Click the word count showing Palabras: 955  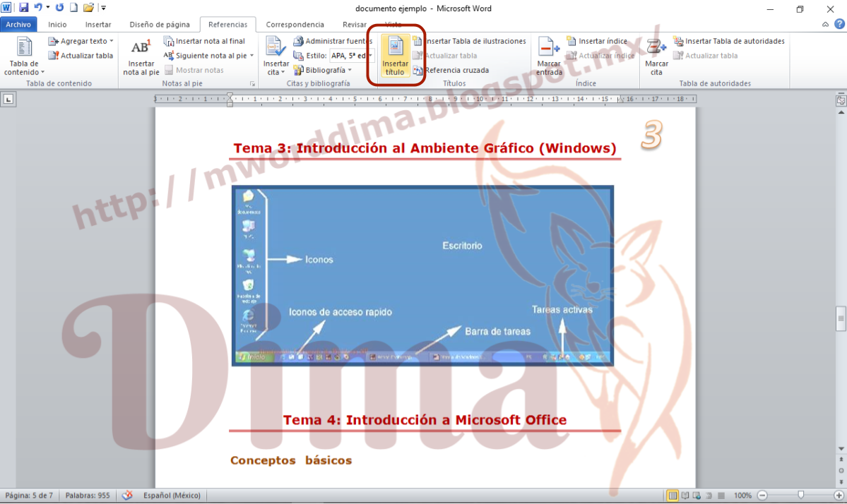click(x=86, y=495)
